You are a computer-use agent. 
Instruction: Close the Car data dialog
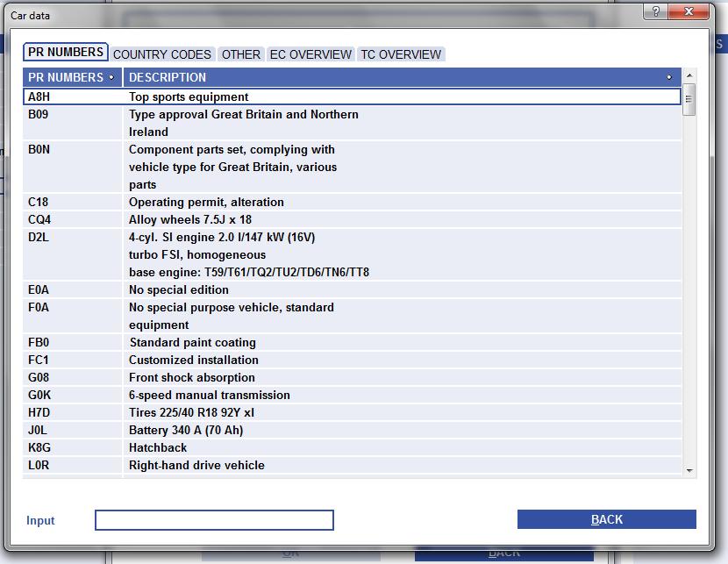tap(689, 11)
